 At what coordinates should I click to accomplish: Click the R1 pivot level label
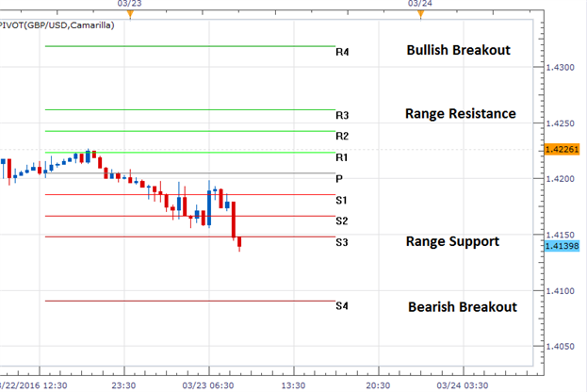point(341,157)
